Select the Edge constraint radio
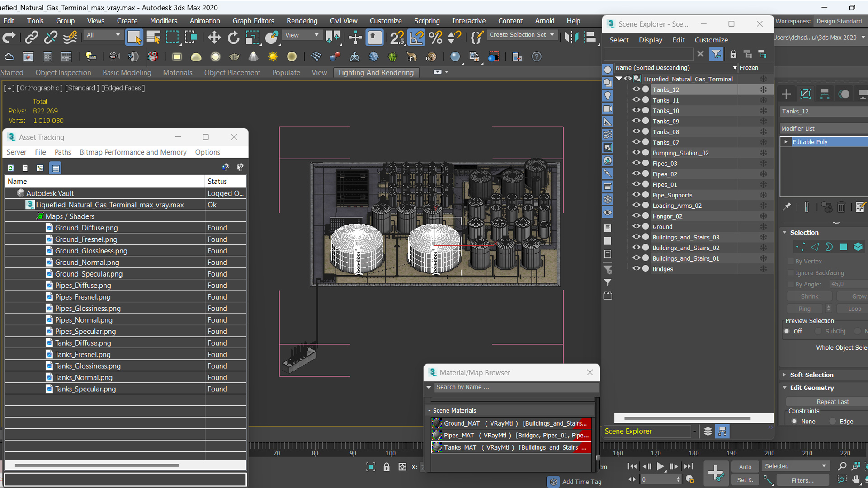868x488 pixels. (833, 422)
